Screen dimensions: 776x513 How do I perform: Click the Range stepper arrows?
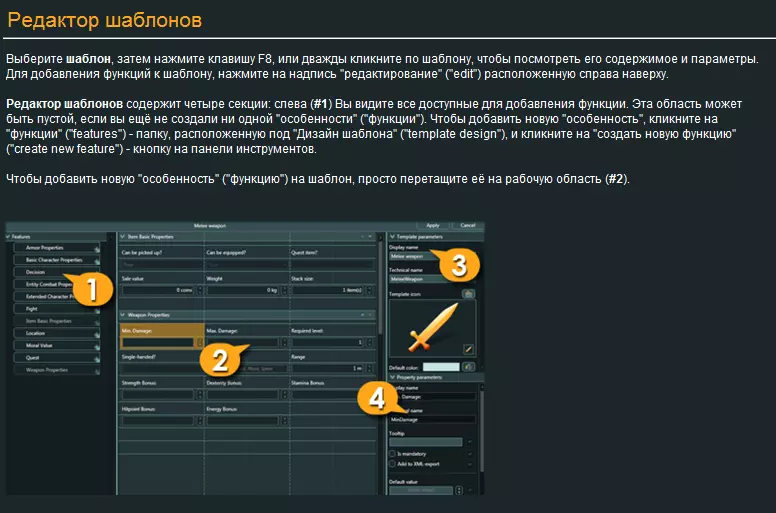pos(369,368)
